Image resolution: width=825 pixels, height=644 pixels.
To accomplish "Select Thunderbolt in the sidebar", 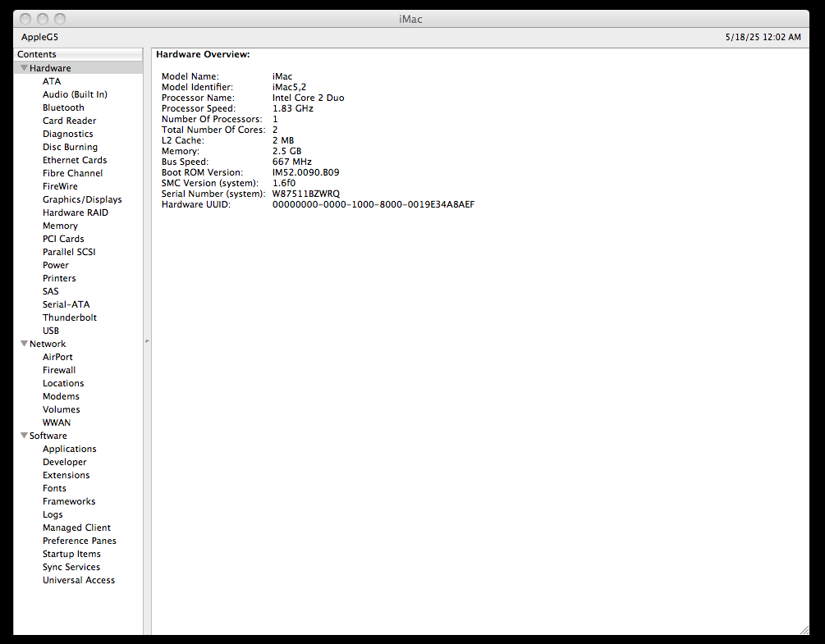I will tap(69, 317).
